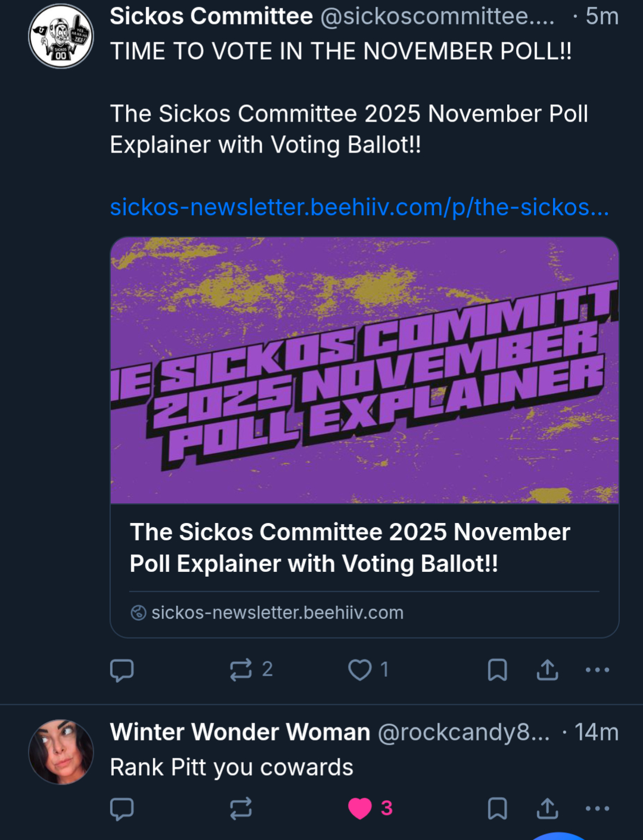
Task: Bookmark the Sickos Committee poll post
Action: tap(497, 670)
